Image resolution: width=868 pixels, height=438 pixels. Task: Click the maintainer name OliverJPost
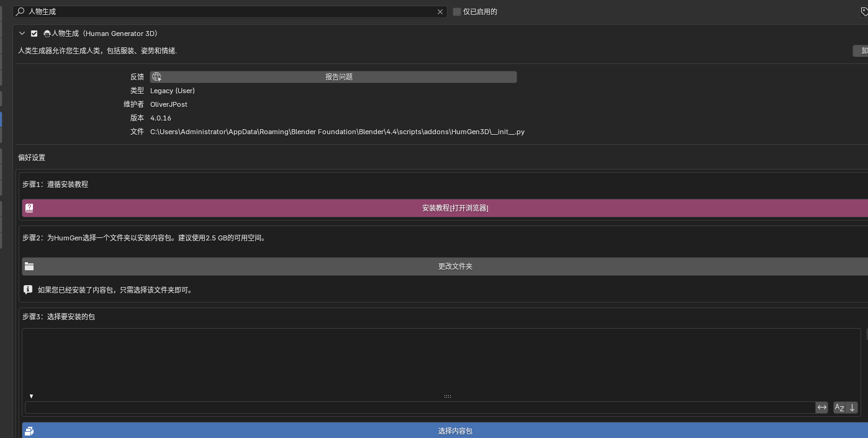pyautogui.click(x=169, y=104)
